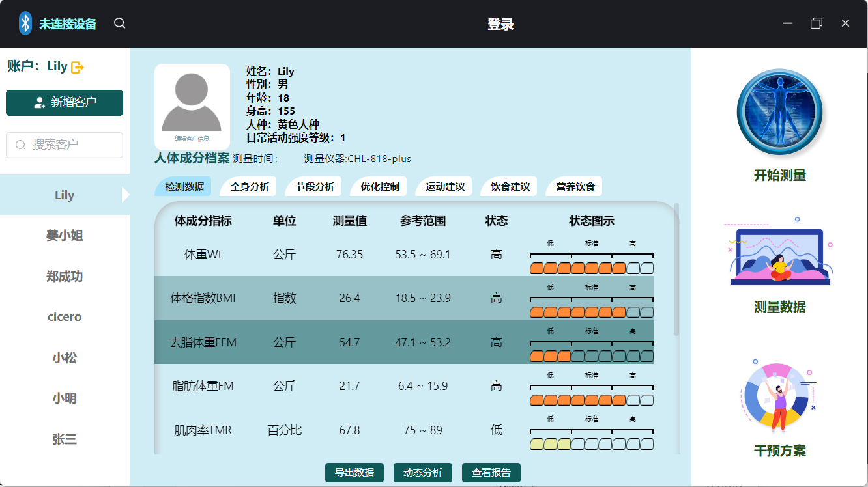Click the reference range 53.5 ~ 69.1
The height and width of the screenshot is (487, 868).
(423, 255)
